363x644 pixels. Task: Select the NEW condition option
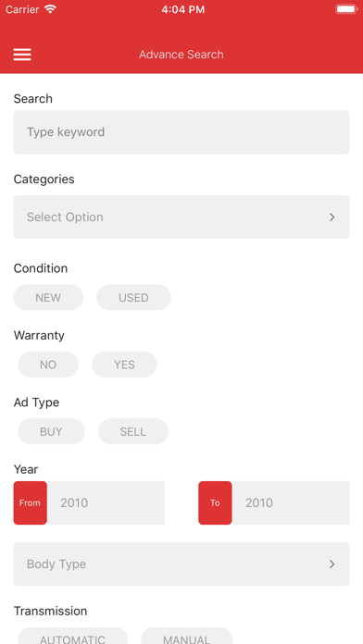48,297
